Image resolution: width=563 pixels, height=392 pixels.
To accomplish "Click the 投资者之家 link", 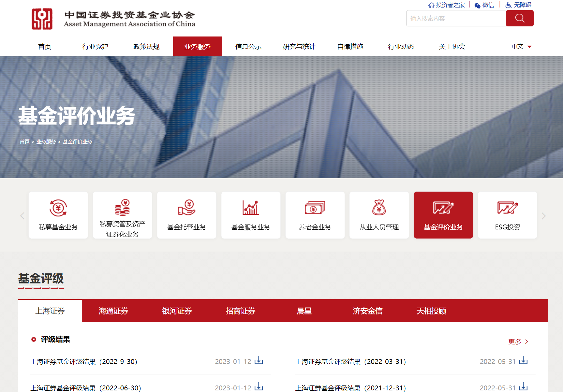I will (x=450, y=5).
